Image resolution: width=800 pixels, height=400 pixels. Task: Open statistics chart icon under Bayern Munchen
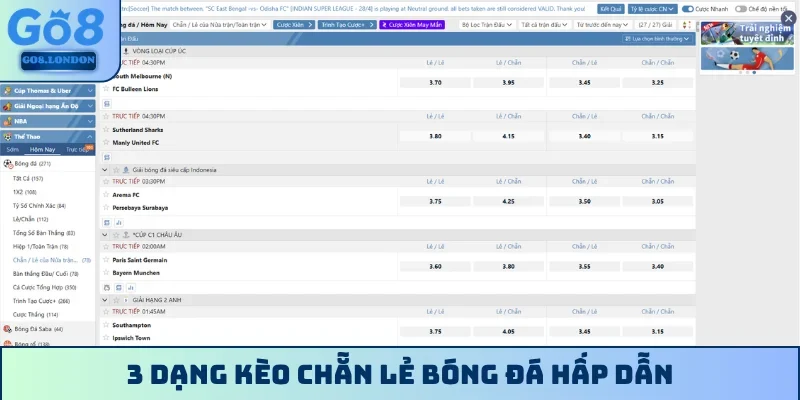click(131, 288)
